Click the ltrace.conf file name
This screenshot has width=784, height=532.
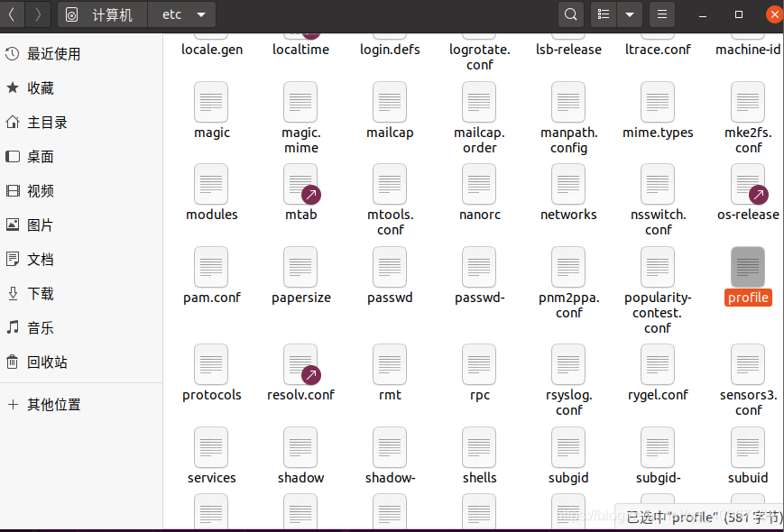[x=658, y=50]
